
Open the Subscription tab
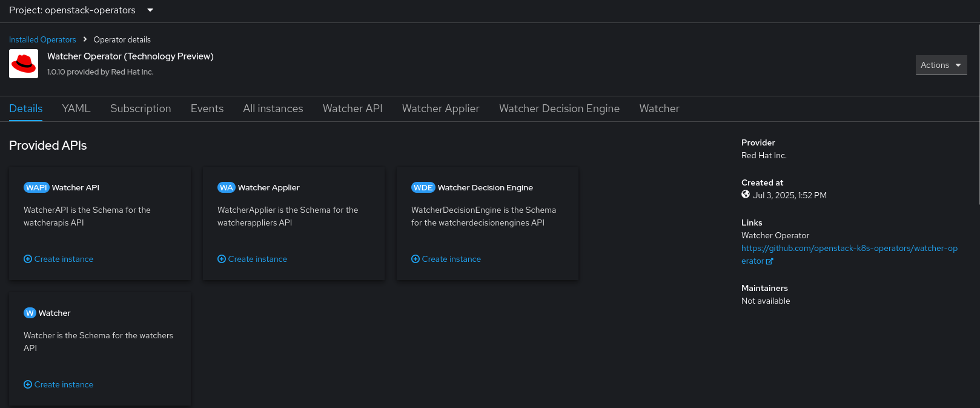tap(141, 109)
